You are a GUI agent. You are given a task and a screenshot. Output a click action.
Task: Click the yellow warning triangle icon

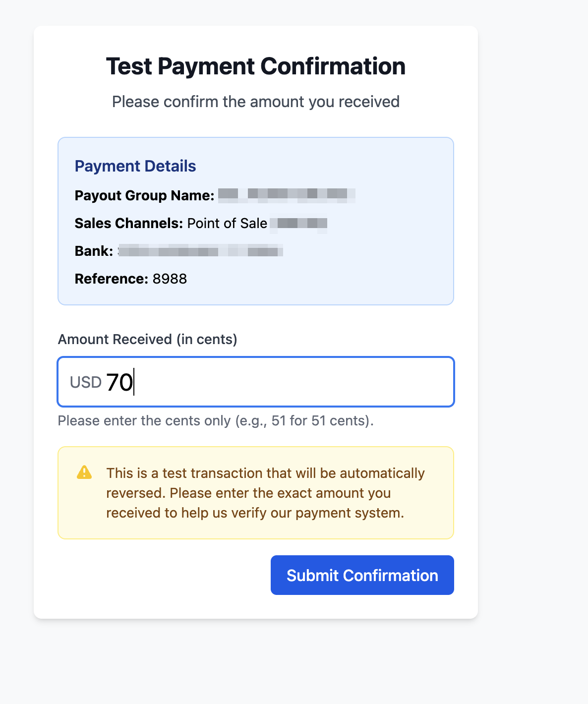coord(85,473)
